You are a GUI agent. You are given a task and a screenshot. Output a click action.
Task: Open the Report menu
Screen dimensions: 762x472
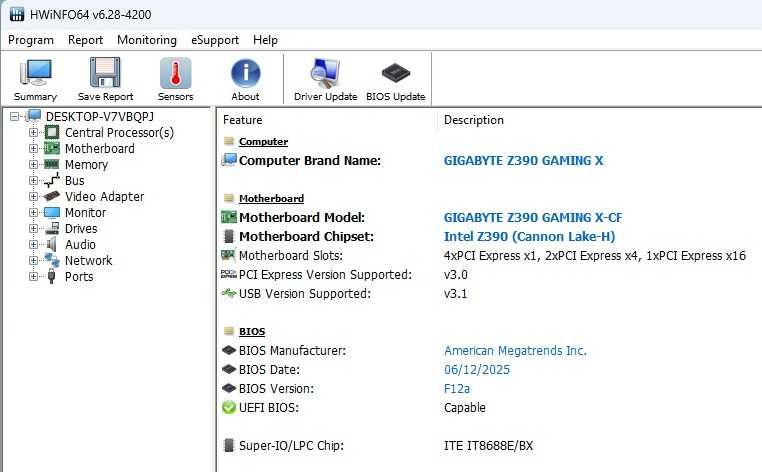tap(86, 40)
